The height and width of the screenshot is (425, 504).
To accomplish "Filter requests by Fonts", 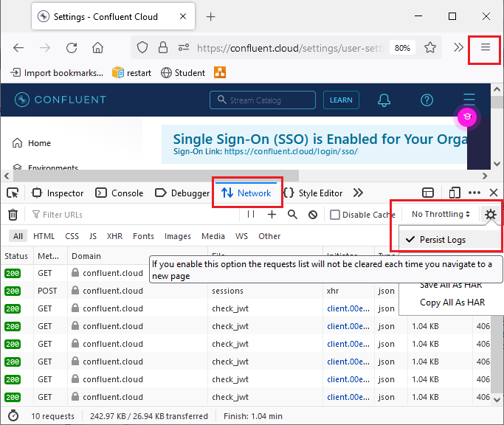I will [143, 236].
